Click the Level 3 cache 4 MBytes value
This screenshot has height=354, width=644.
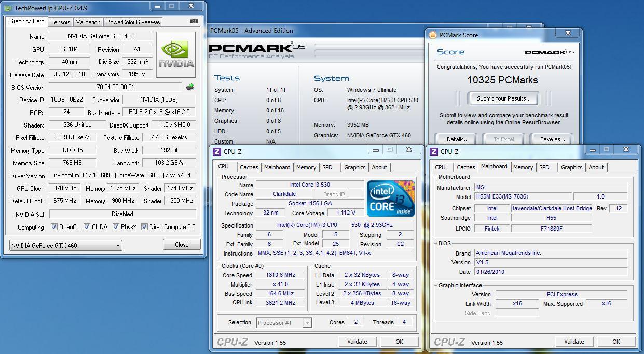pos(362,303)
